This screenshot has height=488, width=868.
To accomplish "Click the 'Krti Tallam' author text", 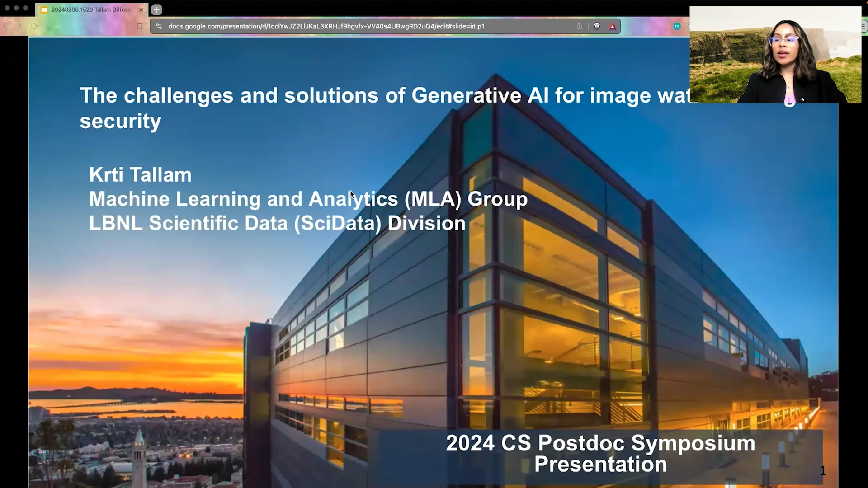I will [140, 175].
